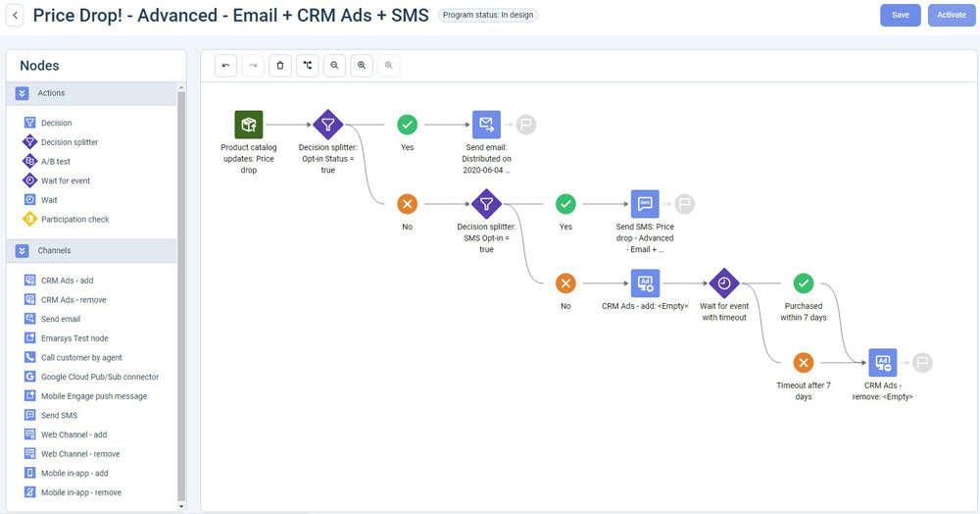980x514 pixels.
Task: Select the Send email node on canvas
Action: pyautogui.click(x=486, y=125)
